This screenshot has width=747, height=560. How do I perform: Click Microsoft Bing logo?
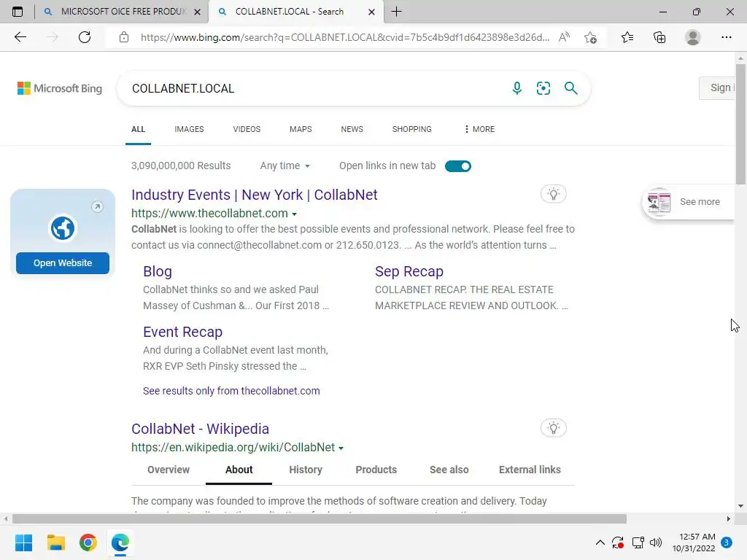(x=60, y=88)
